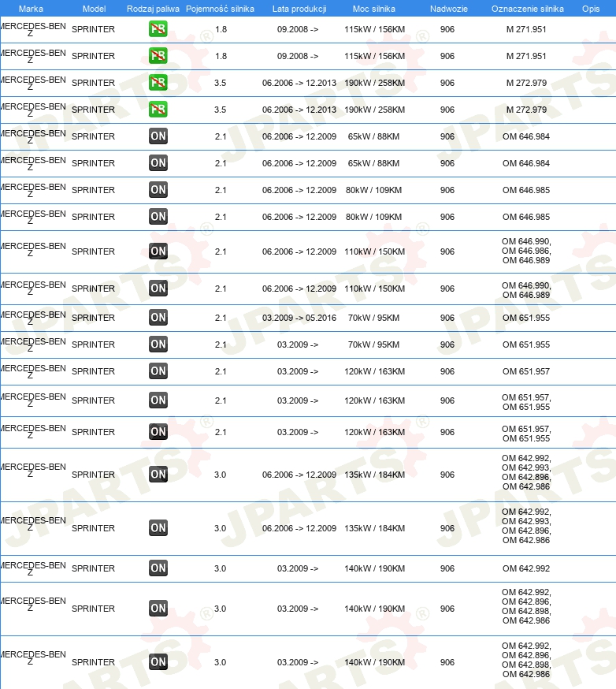Click ON icon in open-ended 70kW / 95KM row
Image resolution: width=616 pixels, height=689 pixels.
pyautogui.click(x=158, y=344)
